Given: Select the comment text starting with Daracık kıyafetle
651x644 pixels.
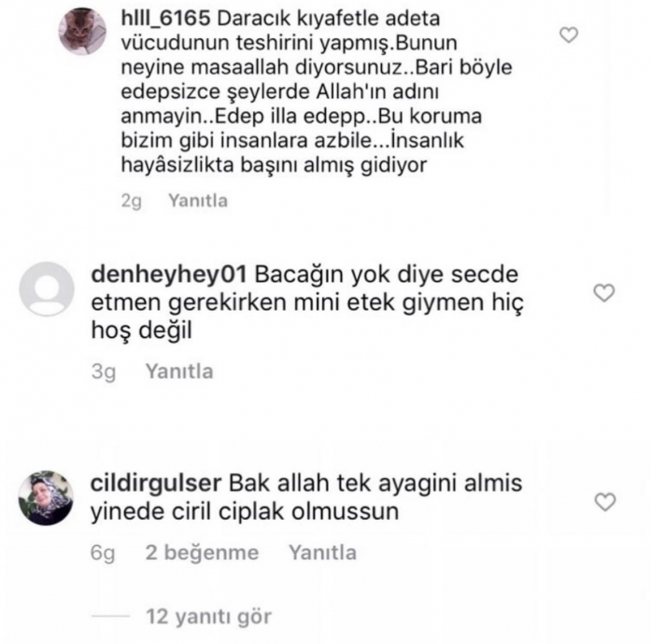Looking at the screenshot, I should pos(317,91).
